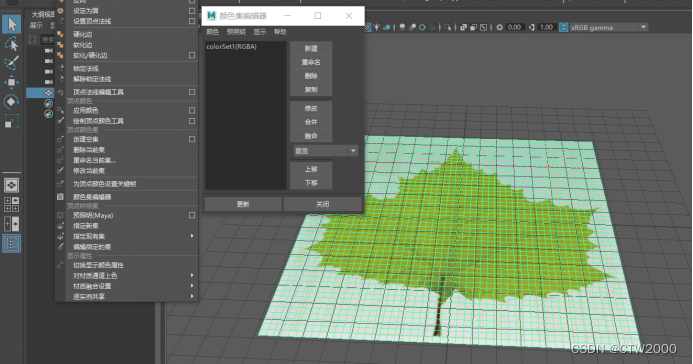
Task: Open 颜色 menu in Color Set Editor
Action: click(213, 32)
